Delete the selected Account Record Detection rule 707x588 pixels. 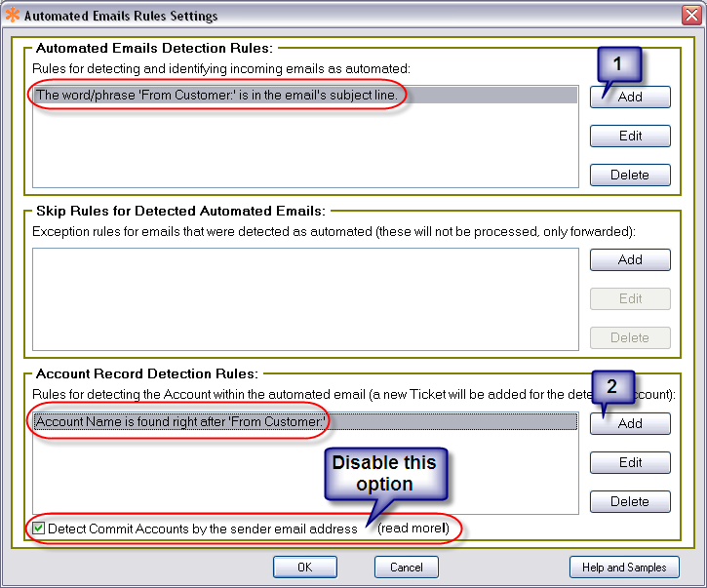630,501
